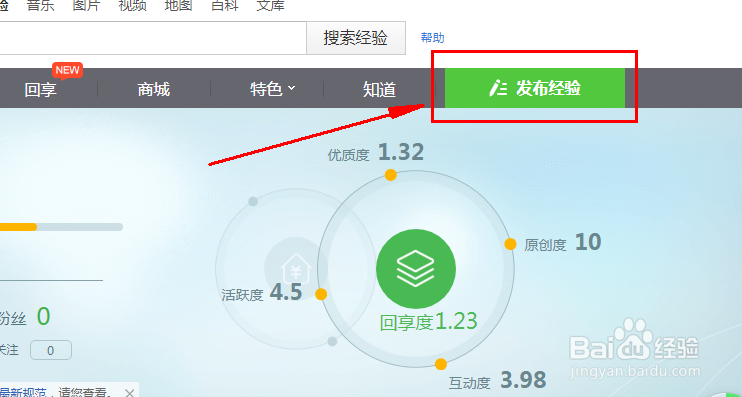This screenshot has width=742, height=397.
Task: Close the 最新规范 notice with X
Action: pos(130,392)
